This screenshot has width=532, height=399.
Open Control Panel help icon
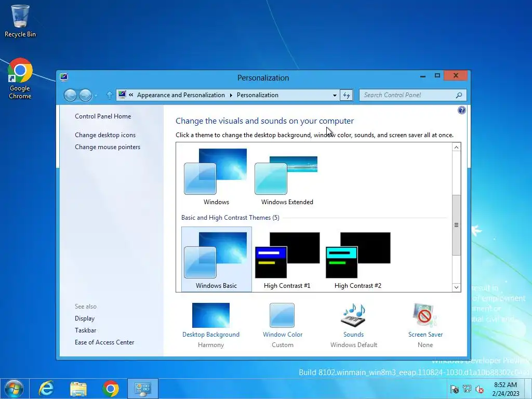[461, 110]
